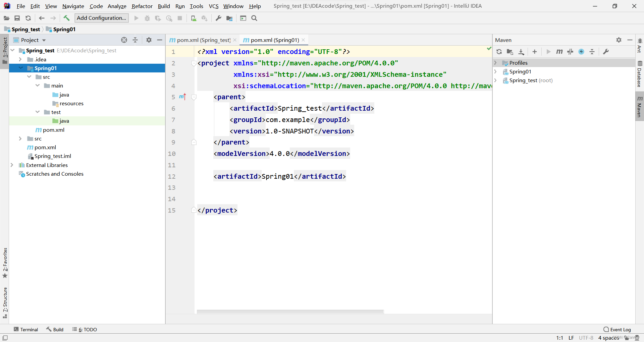This screenshot has height=342, width=644.
Task: Open Settings via the wrench icon
Action: tap(218, 18)
